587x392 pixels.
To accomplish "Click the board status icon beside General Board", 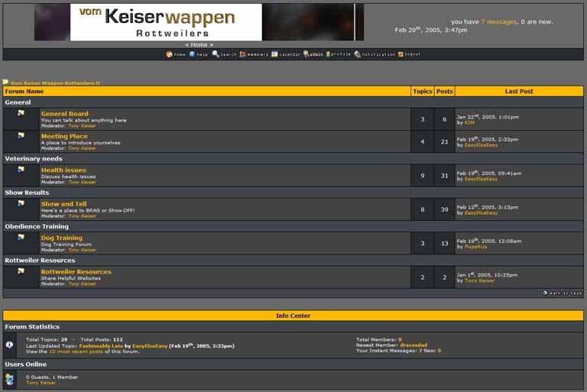I will tap(21, 114).
